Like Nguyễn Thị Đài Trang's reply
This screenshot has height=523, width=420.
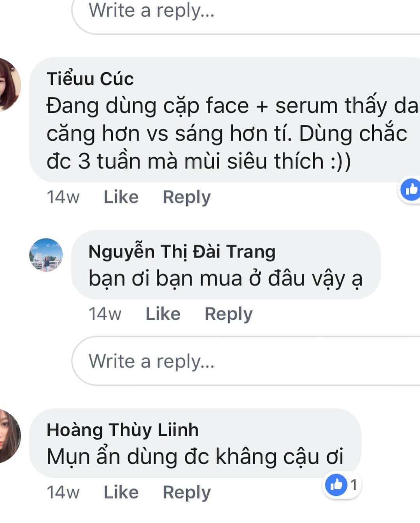coord(163,314)
